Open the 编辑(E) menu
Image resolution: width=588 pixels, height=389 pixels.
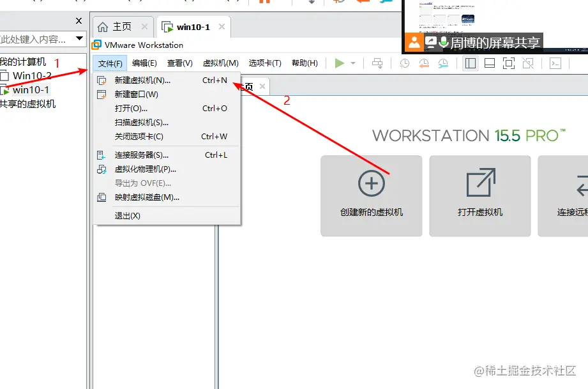(144, 63)
